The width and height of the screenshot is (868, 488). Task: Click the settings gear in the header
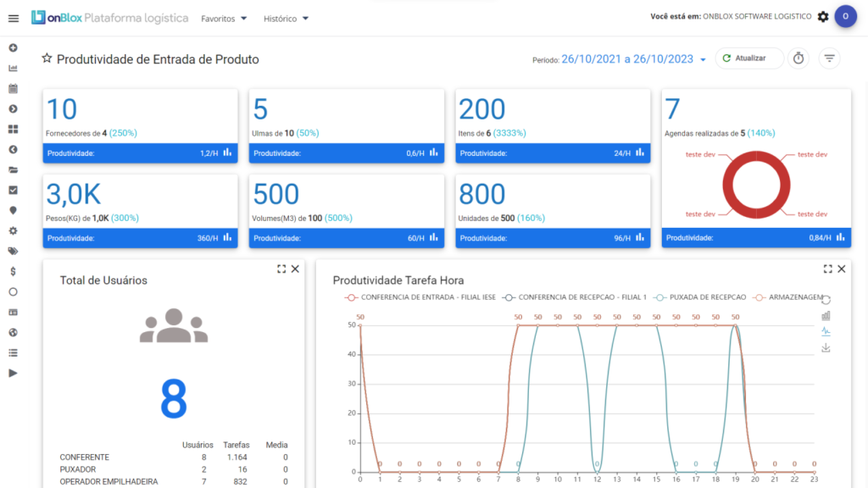coord(822,17)
